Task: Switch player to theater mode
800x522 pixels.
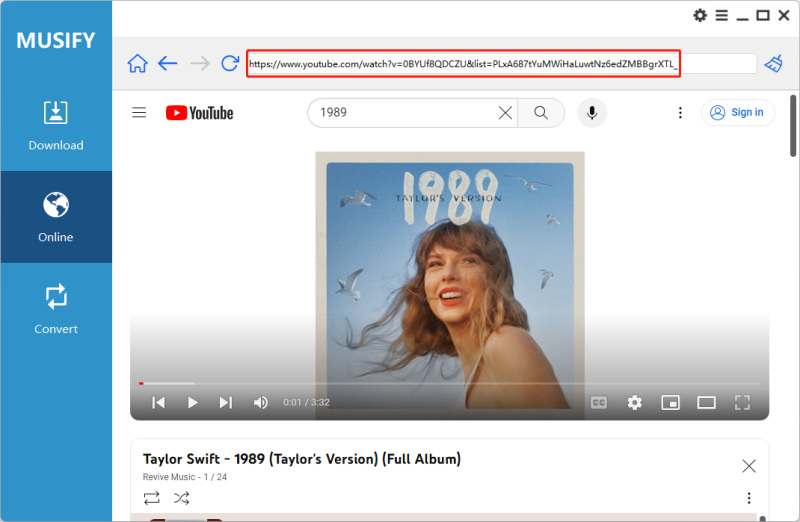Action: [706, 403]
